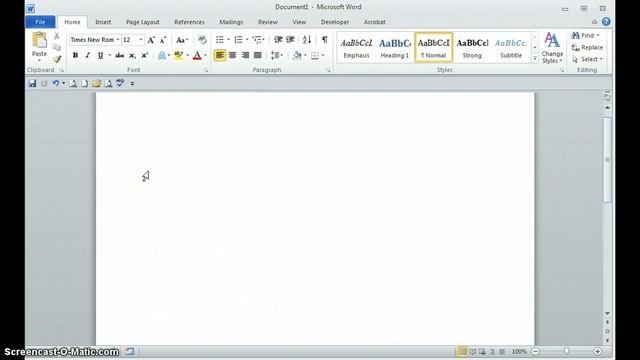Click the Zoom Out minus button
This screenshot has width=640, height=360.
coord(536,351)
